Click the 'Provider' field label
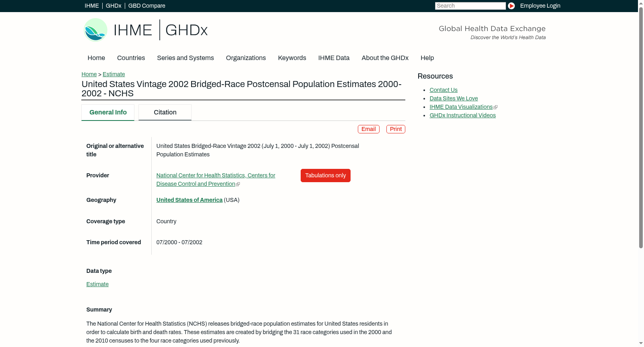644x347 pixels. [x=98, y=175]
